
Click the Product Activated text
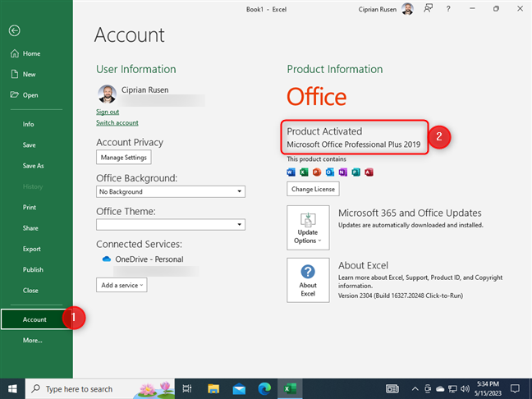coord(324,131)
